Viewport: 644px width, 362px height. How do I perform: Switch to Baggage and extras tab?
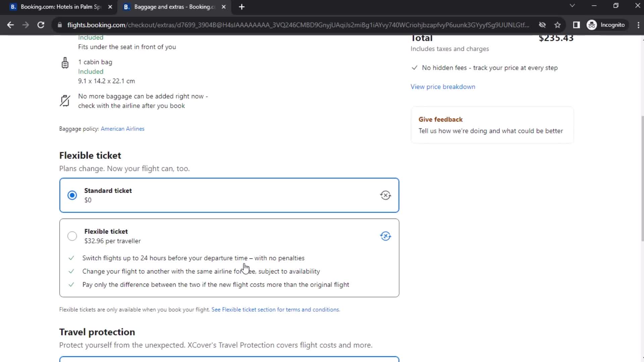coord(173,7)
